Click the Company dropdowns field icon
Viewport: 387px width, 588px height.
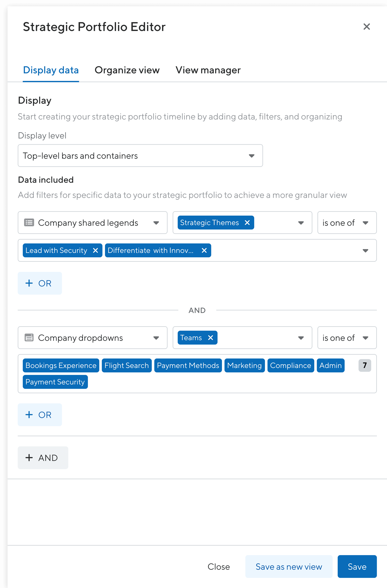point(29,338)
